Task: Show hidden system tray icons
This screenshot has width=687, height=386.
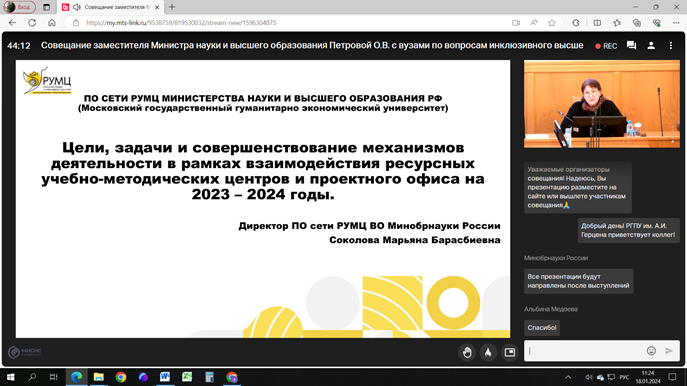Action: pos(568,377)
